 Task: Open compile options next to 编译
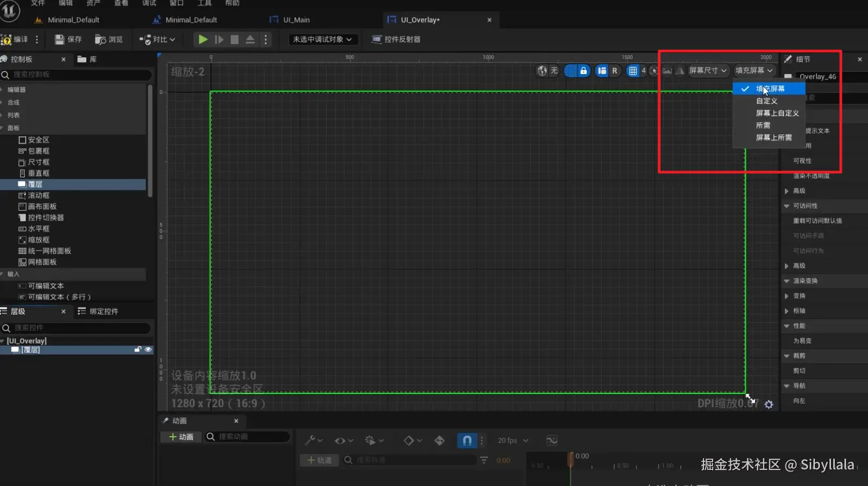pos(37,40)
